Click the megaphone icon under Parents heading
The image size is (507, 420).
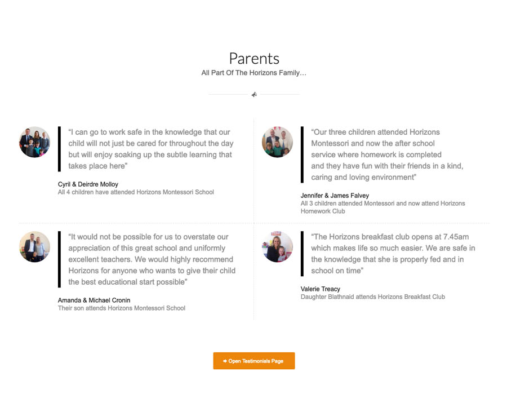point(254,95)
